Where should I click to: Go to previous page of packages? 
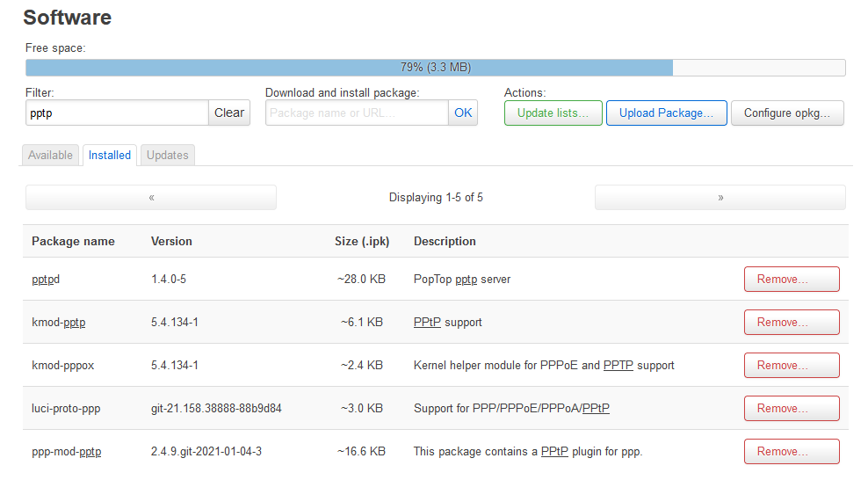[151, 198]
